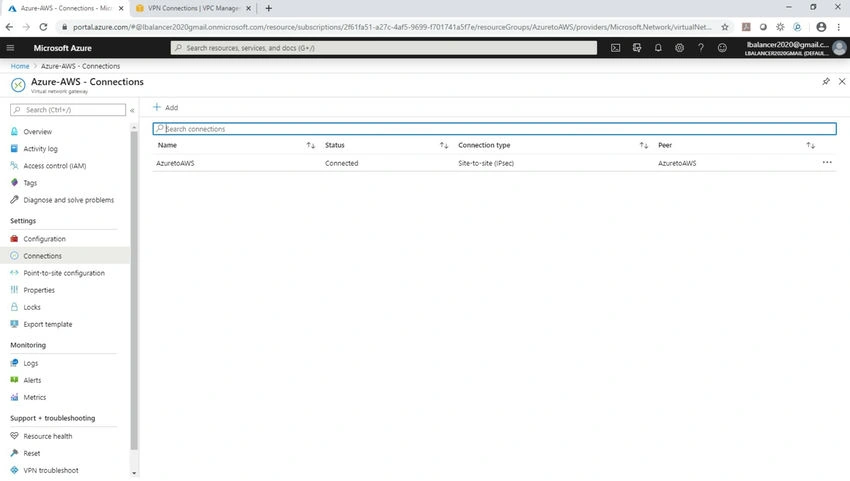This screenshot has width=850, height=481.
Task: Open Diagnose and solve problems
Action: coord(68,200)
